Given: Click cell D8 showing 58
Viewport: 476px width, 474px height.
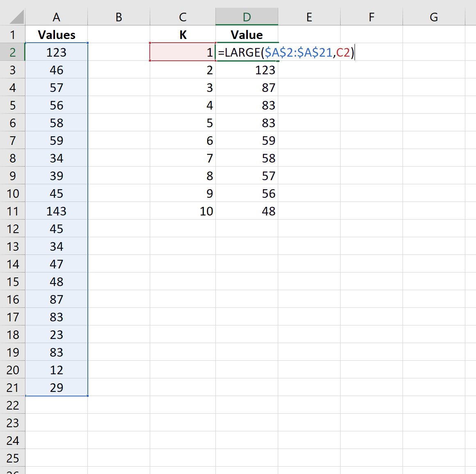Looking at the screenshot, I should click(247, 158).
